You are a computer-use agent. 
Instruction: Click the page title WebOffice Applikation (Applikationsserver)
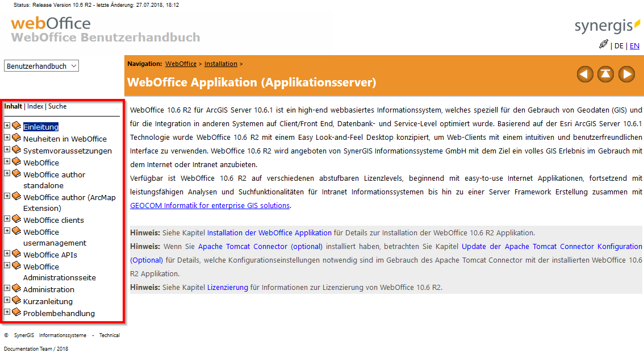[252, 82]
